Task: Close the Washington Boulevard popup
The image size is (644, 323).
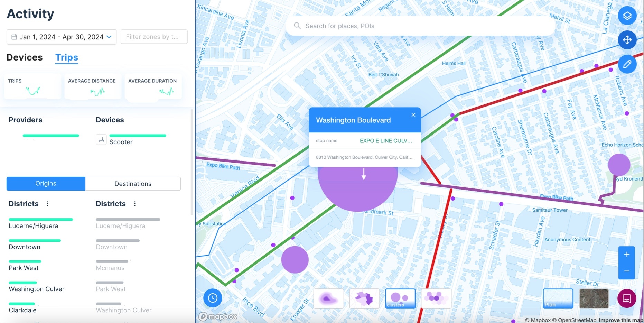Action: point(413,115)
